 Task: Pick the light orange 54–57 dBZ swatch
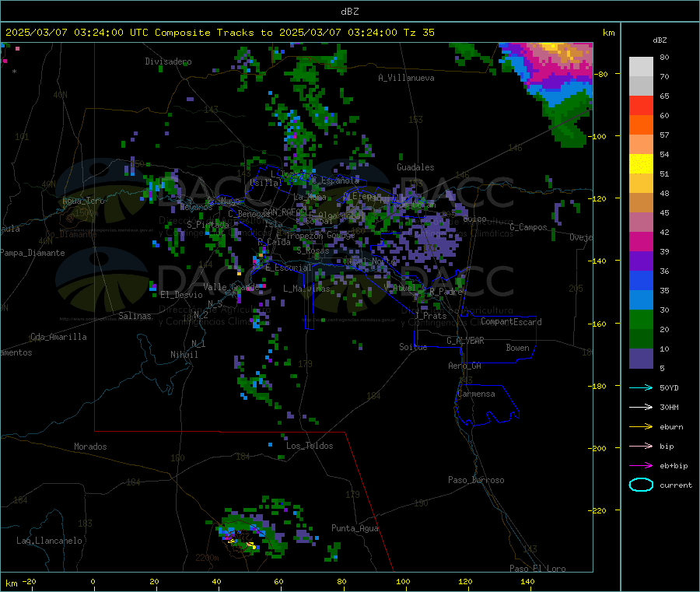641,144
